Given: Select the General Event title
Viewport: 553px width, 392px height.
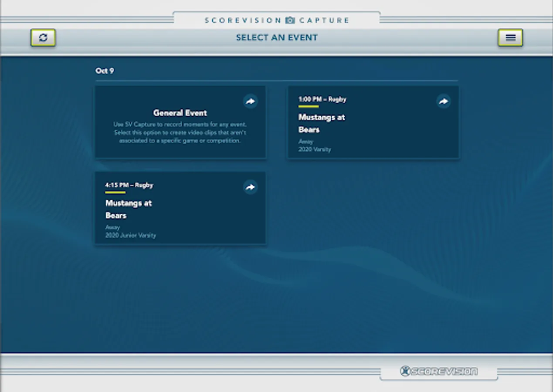Looking at the screenshot, I should [180, 113].
